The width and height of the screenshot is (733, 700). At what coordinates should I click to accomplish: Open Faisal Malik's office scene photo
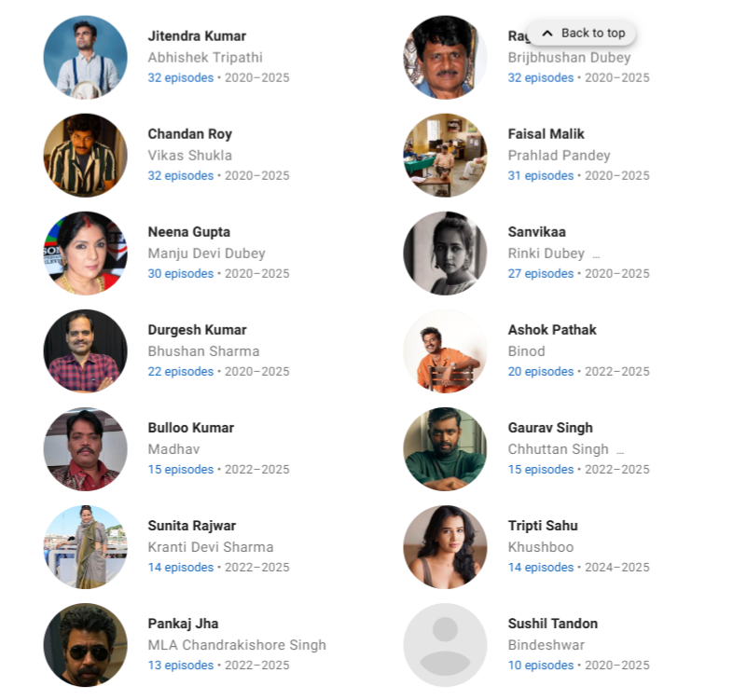445,155
